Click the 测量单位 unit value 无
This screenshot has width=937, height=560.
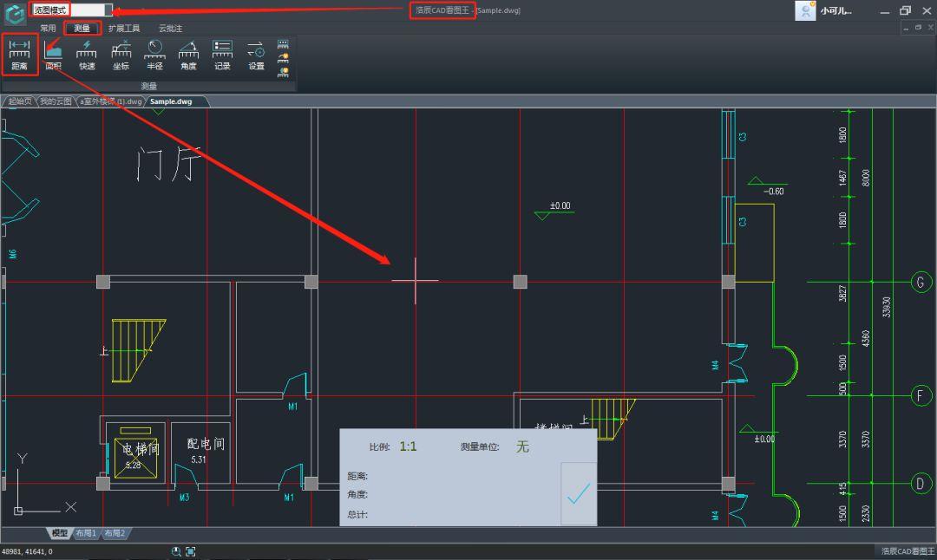click(522, 446)
